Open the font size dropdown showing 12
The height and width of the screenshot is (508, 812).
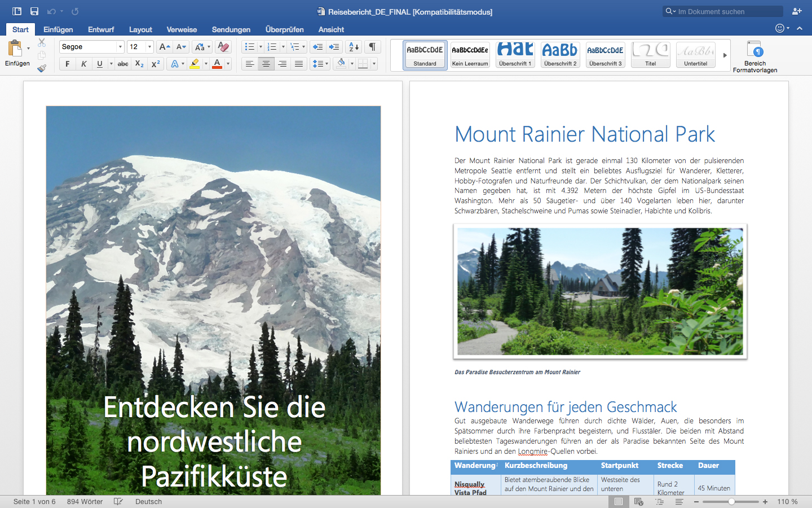tap(149, 47)
